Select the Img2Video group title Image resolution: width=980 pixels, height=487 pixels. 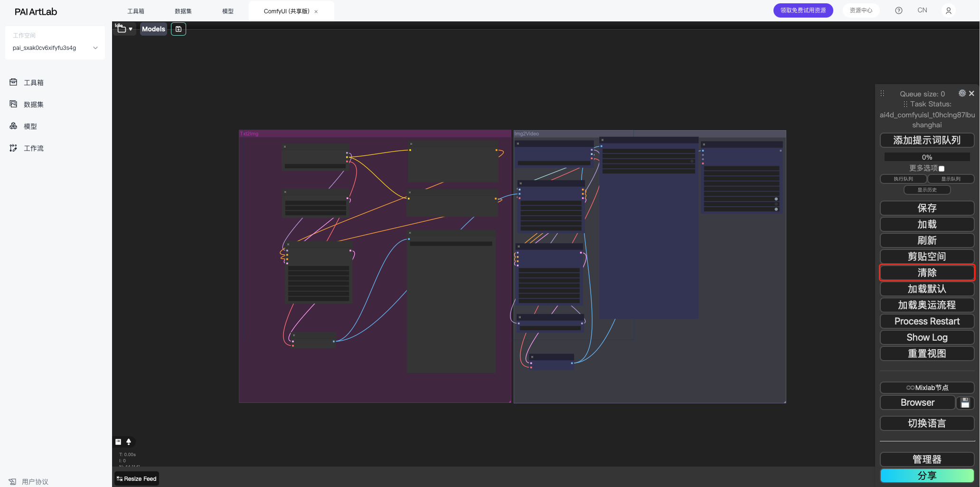[x=527, y=134]
